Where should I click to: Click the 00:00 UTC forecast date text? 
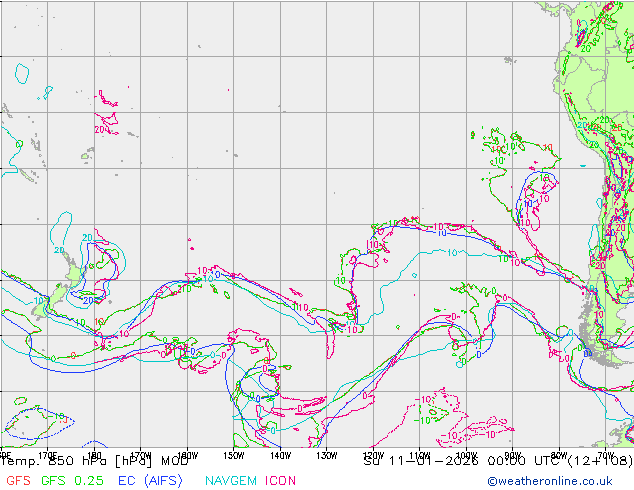click(x=498, y=461)
